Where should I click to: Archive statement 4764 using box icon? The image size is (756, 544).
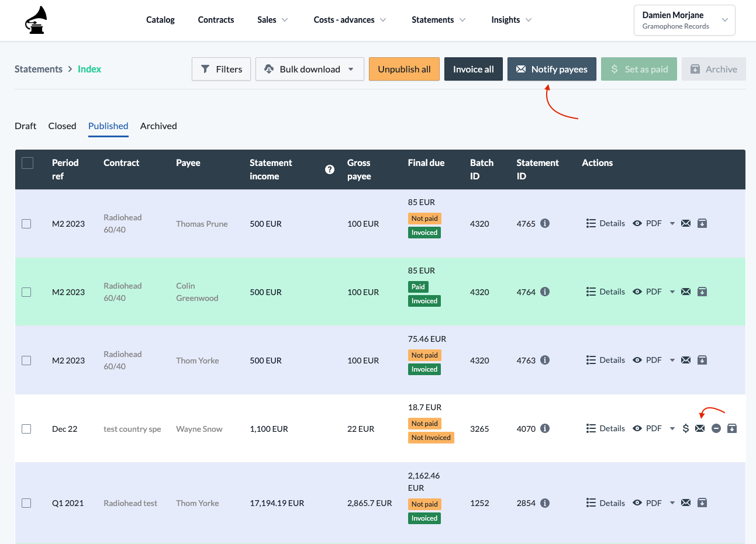pyautogui.click(x=702, y=292)
